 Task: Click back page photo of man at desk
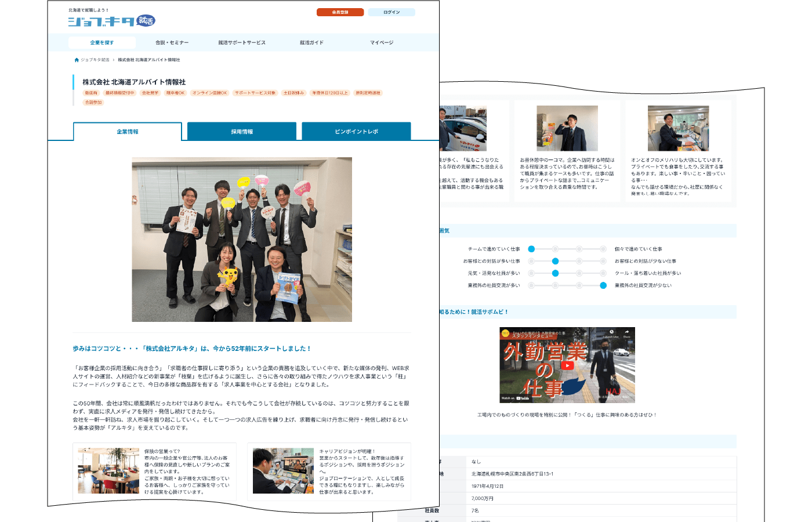pos(679,128)
